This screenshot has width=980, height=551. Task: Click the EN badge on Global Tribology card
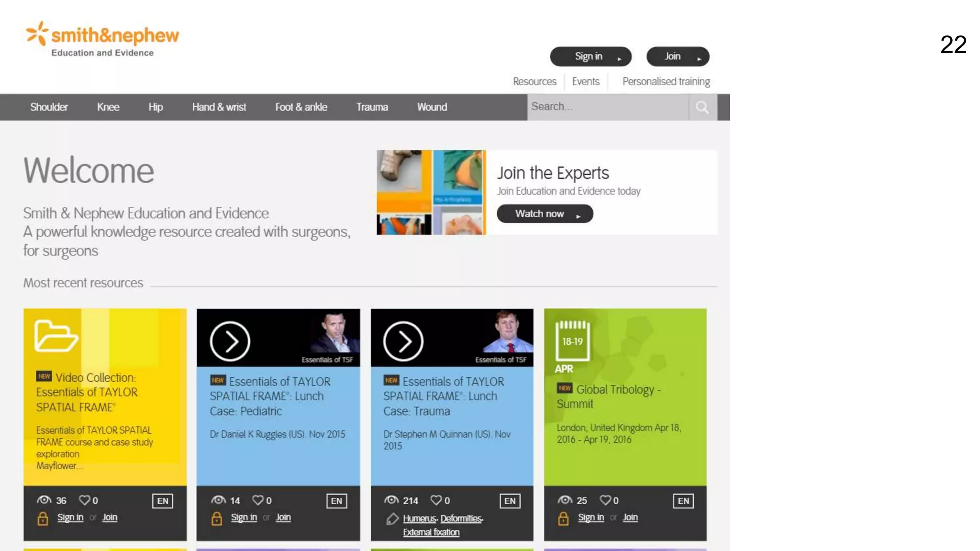coord(683,501)
